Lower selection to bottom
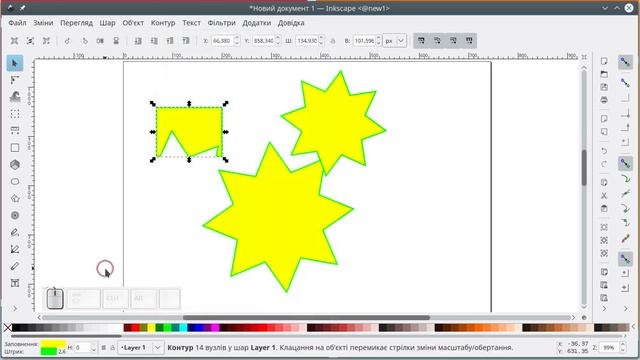The width and height of the screenshot is (640, 360). click(x=138, y=40)
